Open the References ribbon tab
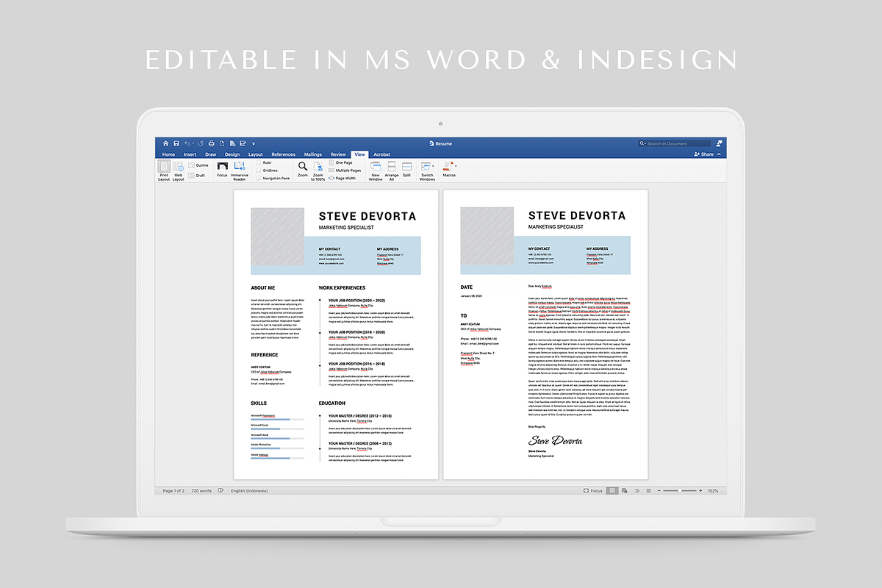Screen dimensions: 882x588 tap(283, 154)
